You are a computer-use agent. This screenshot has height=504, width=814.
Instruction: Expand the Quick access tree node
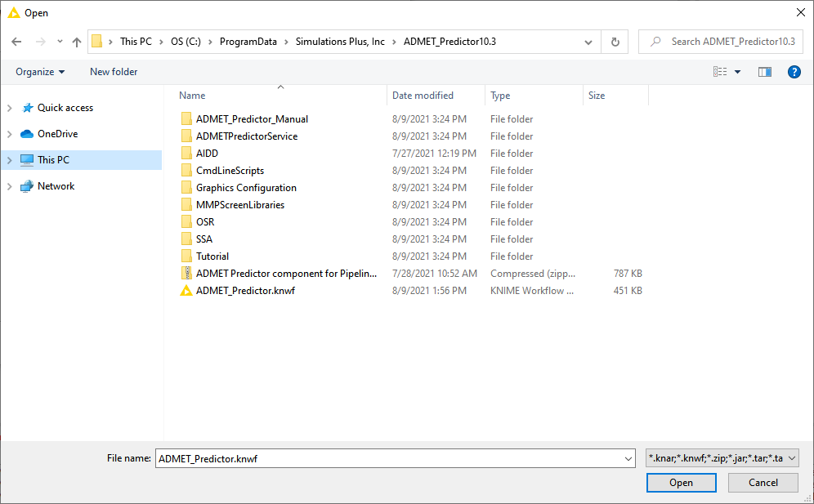tap(9, 108)
